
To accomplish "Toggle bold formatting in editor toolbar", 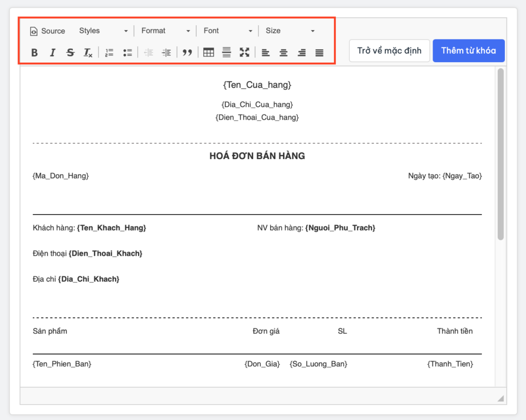I will tap(34, 52).
